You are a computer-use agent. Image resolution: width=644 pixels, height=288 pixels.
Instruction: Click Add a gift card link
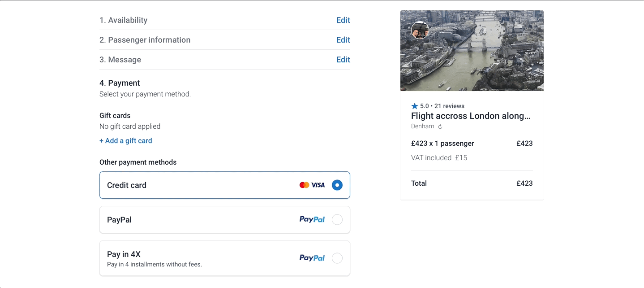(126, 140)
